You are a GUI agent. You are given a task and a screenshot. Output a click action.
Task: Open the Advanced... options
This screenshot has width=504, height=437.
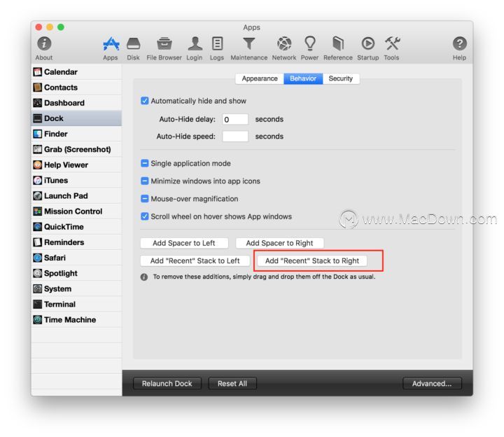pyautogui.click(x=432, y=383)
